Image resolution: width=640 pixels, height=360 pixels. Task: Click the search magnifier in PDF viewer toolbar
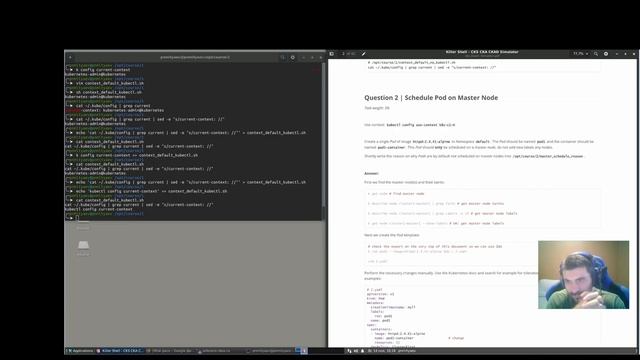pyautogui.click(x=596, y=54)
